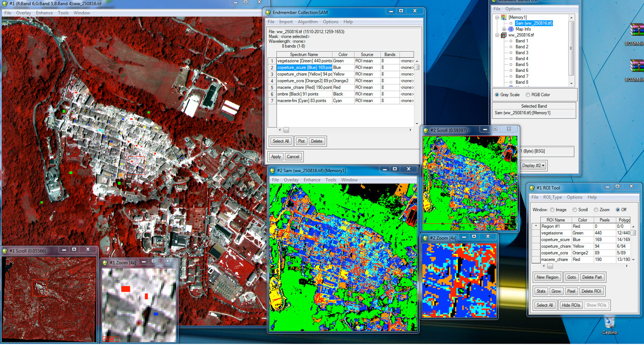Viewport: 644px width, 345px height.
Task: Click the Apply button in Endmember Collection
Action: (276, 156)
